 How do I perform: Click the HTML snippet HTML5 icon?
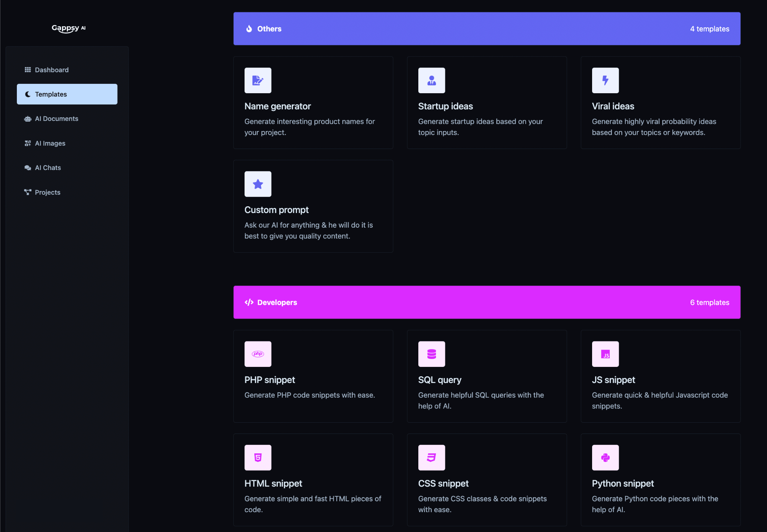pos(258,457)
